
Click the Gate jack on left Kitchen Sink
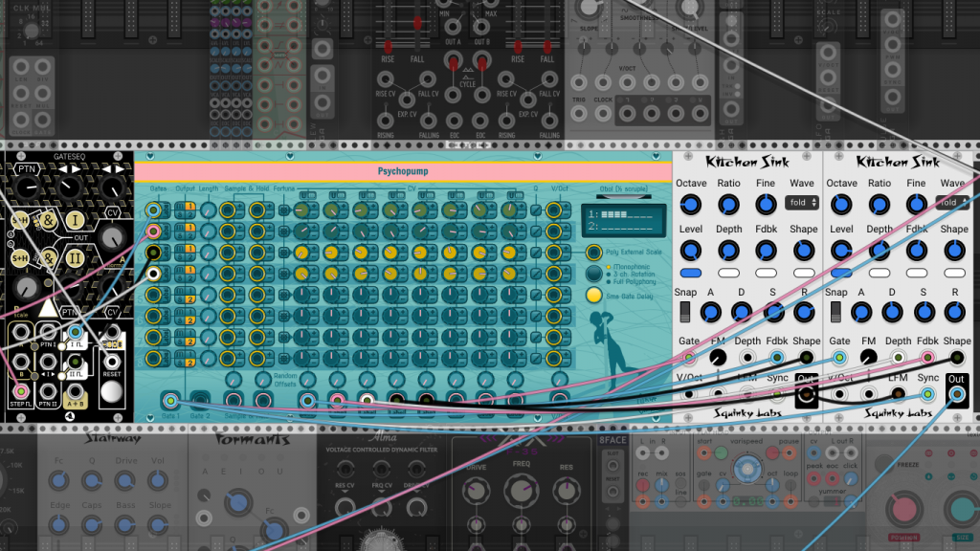point(689,358)
